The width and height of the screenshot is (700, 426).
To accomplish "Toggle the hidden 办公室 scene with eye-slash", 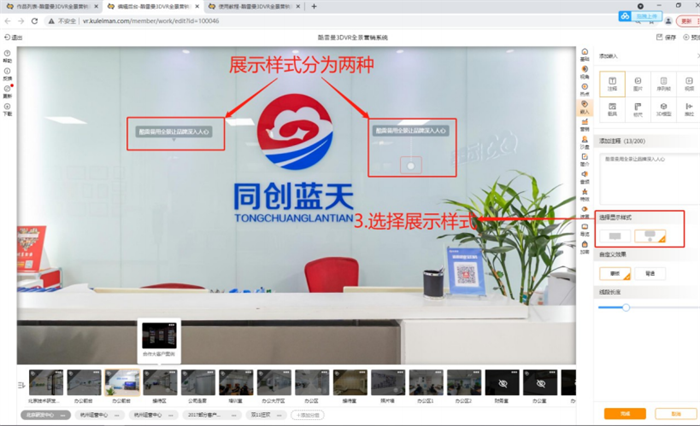I will pos(540,383).
